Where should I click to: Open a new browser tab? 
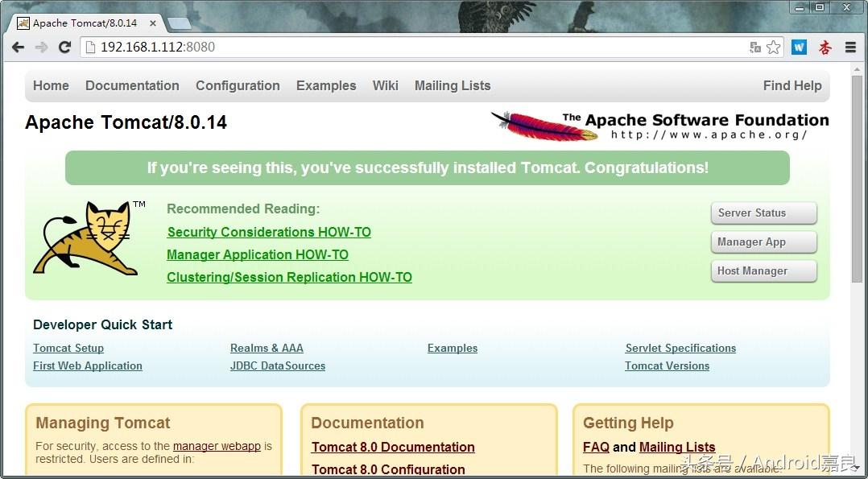click(179, 23)
